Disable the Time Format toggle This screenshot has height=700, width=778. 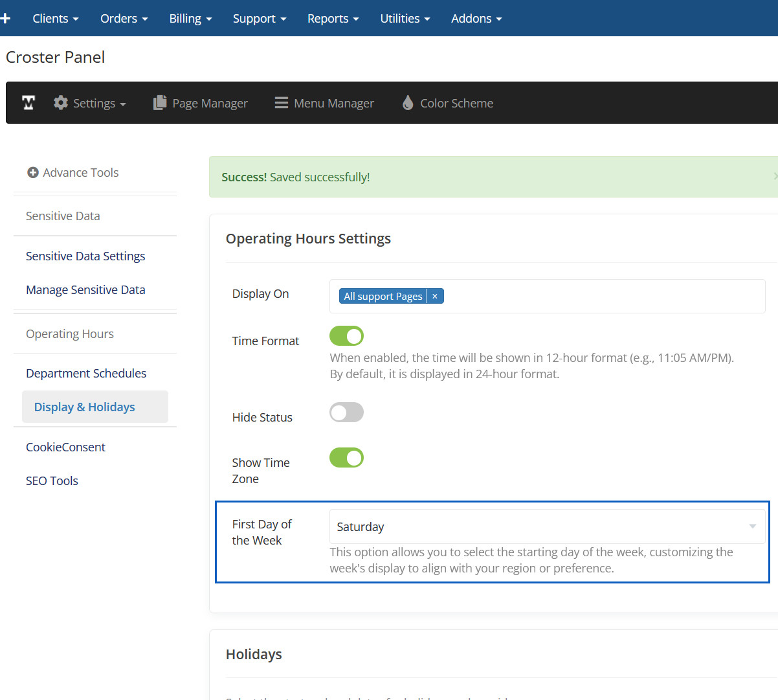[346, 336]
